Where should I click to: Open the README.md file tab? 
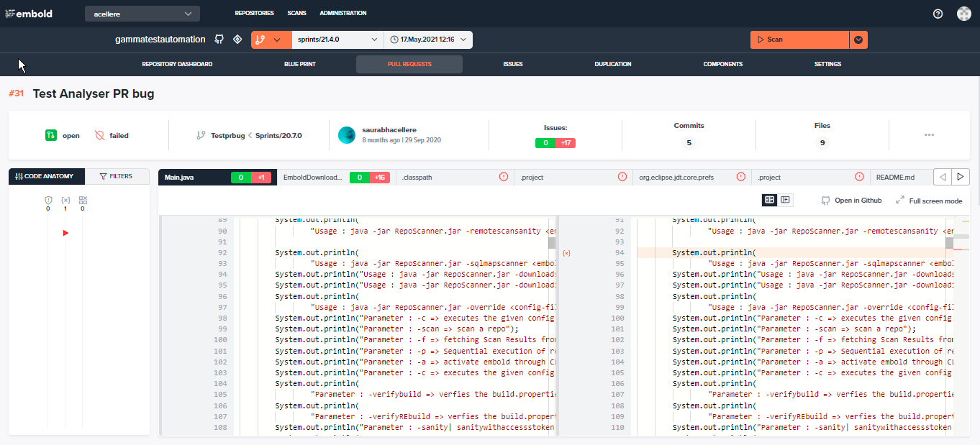900,177
